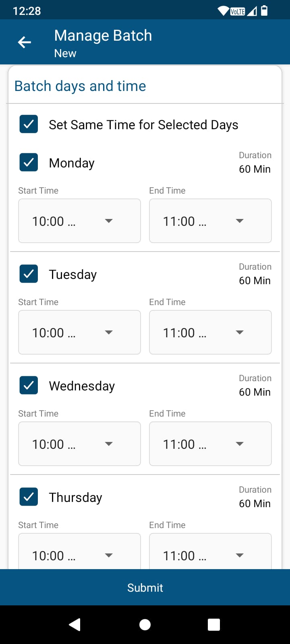Toggle the Wednesday checkbox off
This screenshot has height=644, width=290.
coord(29,385)
